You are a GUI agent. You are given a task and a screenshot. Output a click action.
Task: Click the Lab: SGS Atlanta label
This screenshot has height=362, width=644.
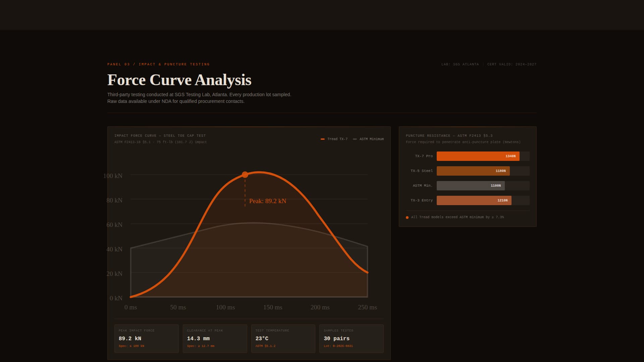[x=460, y=64]
